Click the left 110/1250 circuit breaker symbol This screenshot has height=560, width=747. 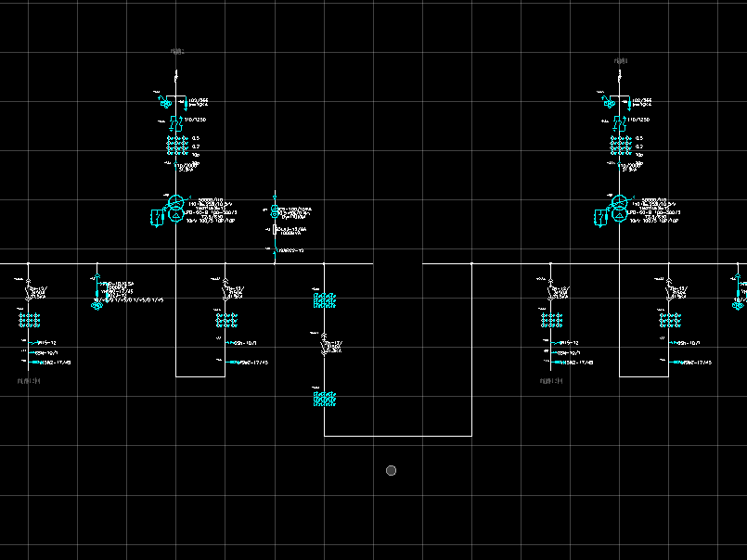174,121
